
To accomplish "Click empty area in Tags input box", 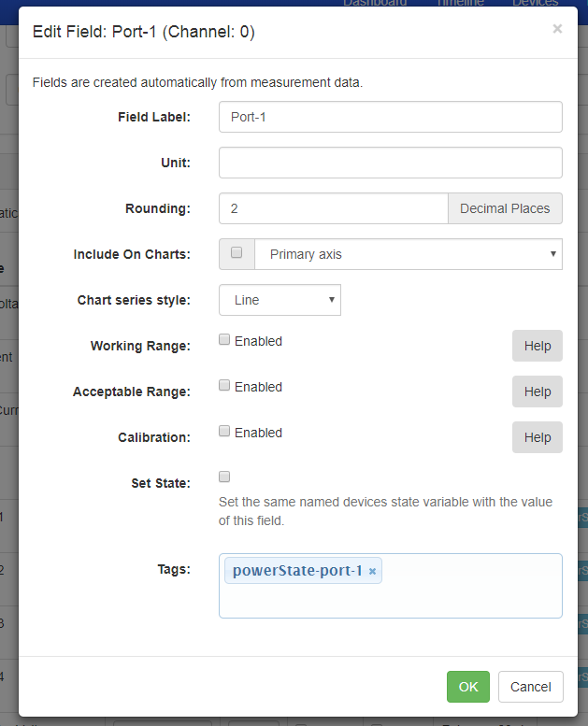I will tap(467, 598).
